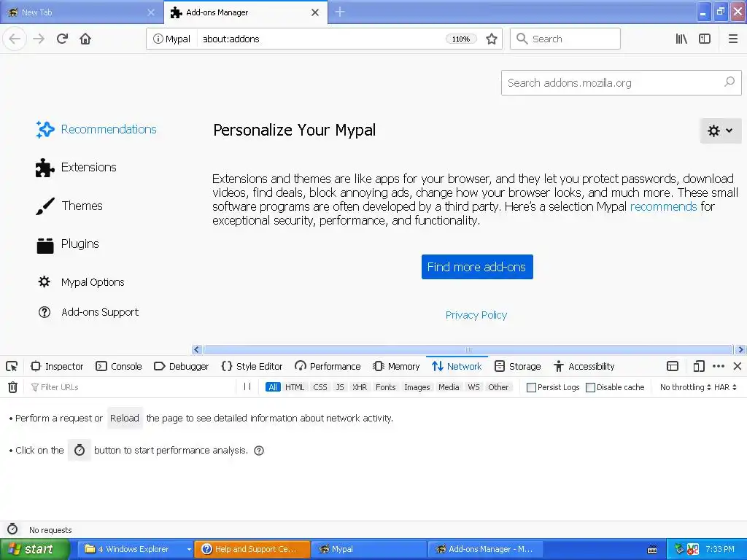Image resolution: width=747 pixels, height=560 pixels.
Task: Click the horizontal scrollbar thumb
Action: (468, 349)
